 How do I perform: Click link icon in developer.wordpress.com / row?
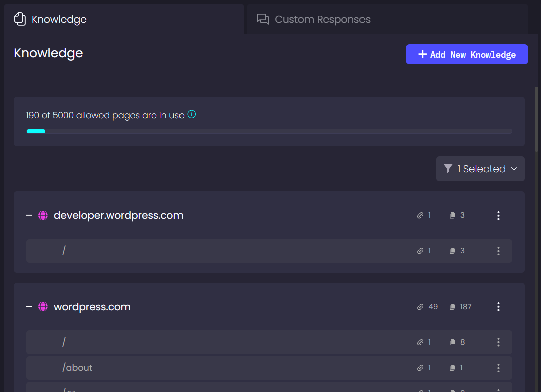click(420, 251)
